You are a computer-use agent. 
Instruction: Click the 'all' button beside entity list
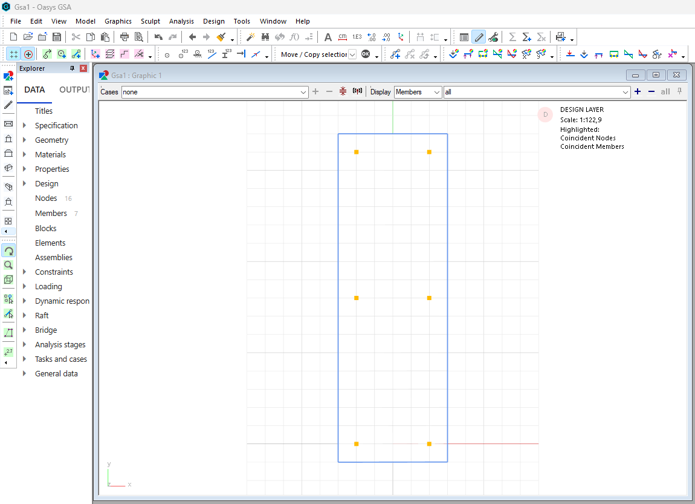(665, 92)
